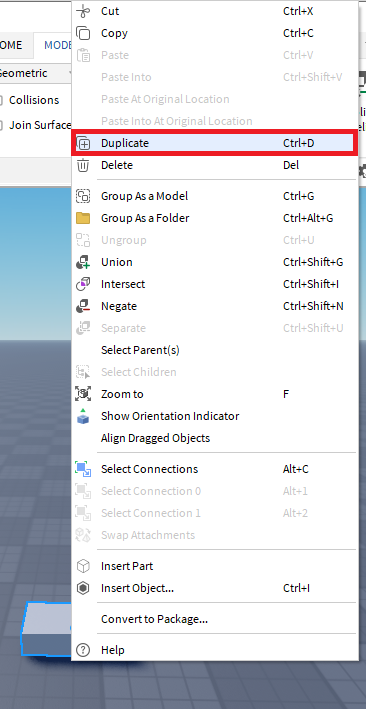Click the Negate operation icon
The height and width of the screenshot is (709, 366).
pos(83,307)
